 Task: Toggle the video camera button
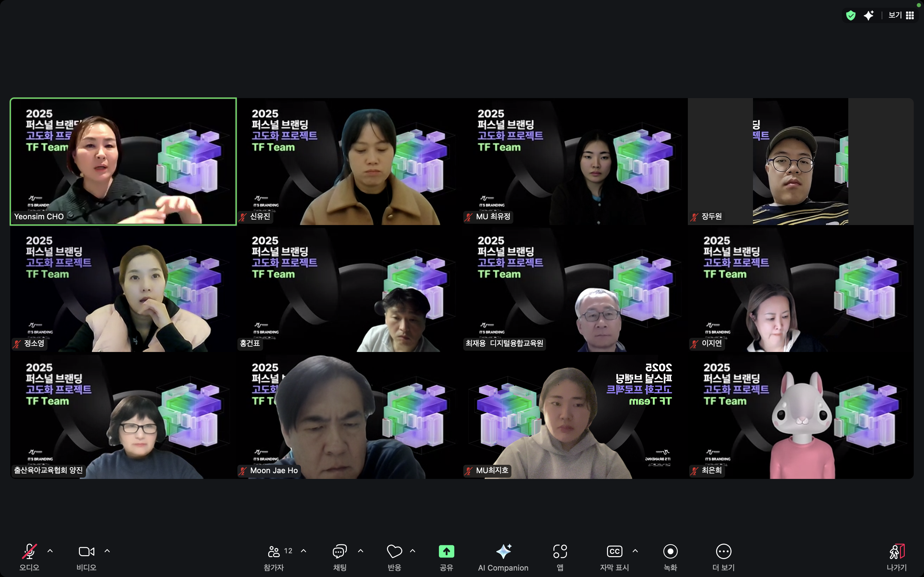pos(86,551)
